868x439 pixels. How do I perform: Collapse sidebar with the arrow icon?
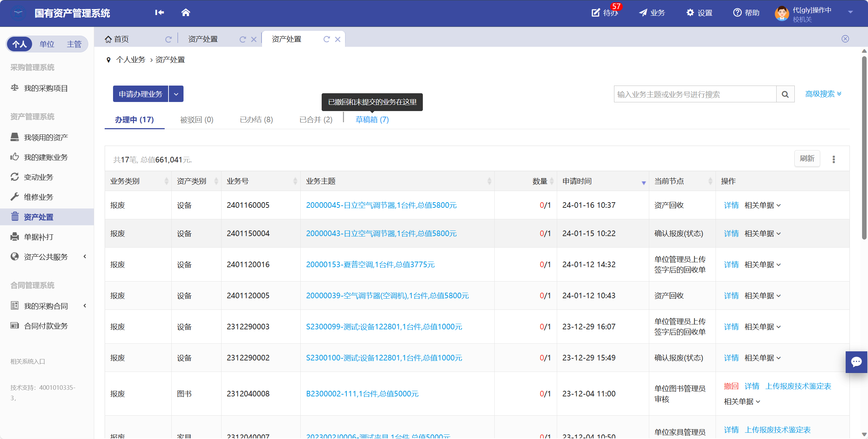(159, 13)
